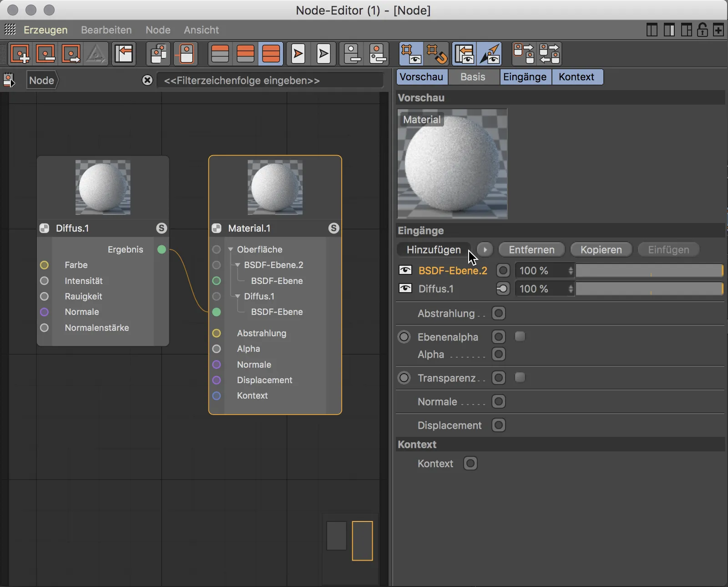Click the BSDF-Ebene.2 percentage stepper arrows
The width and height of the screenshot is (728, 587).
click(x=571, y=271)
